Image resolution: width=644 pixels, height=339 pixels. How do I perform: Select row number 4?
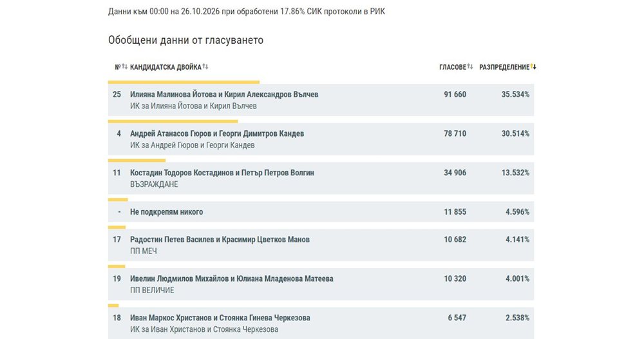(x=118, y=133)
